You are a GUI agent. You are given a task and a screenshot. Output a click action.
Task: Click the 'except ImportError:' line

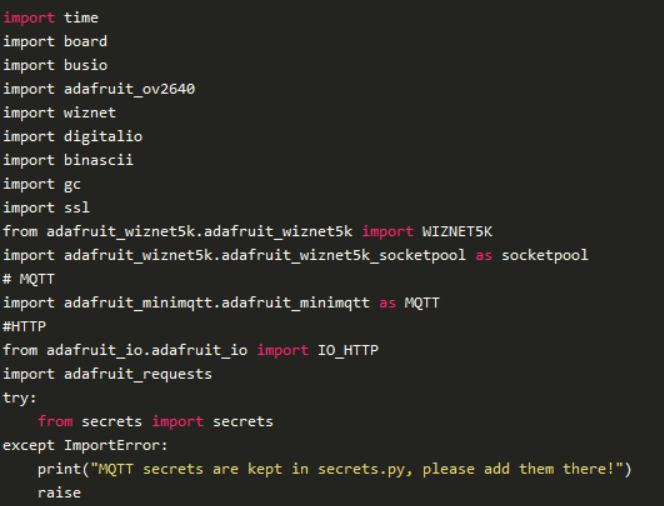pos(84,445)
